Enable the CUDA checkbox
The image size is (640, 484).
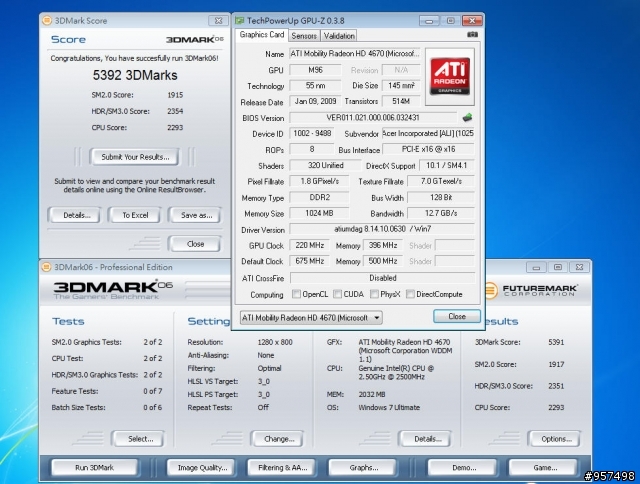pyautogui.click(x=337, y=294)
